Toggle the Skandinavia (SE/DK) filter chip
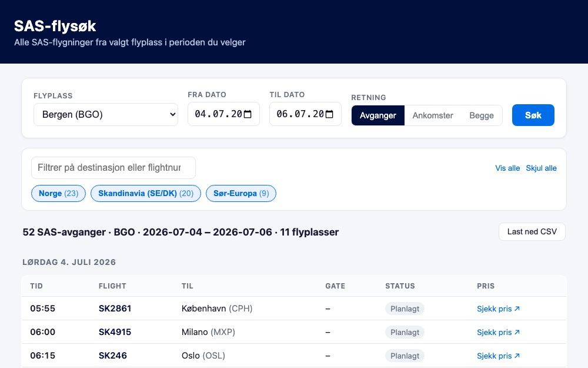Viewport: 588px width, 368px height. click(x=146, y=193)
